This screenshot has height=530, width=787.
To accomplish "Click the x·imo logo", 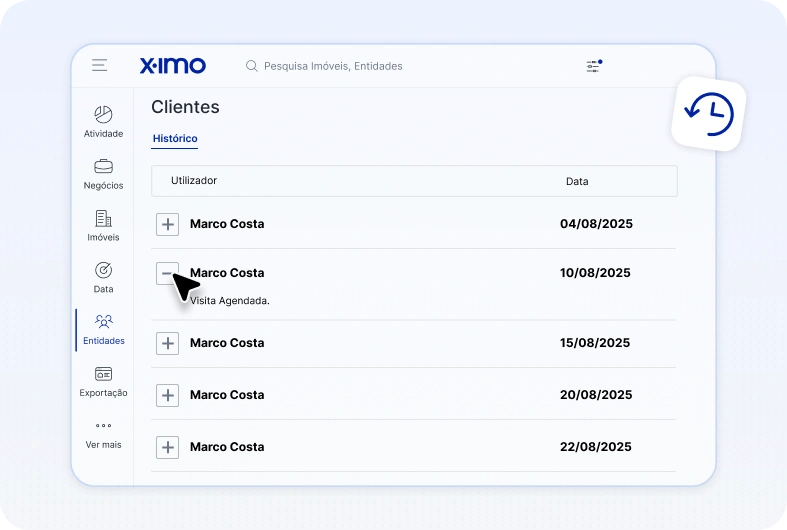I will click(173, 65).
